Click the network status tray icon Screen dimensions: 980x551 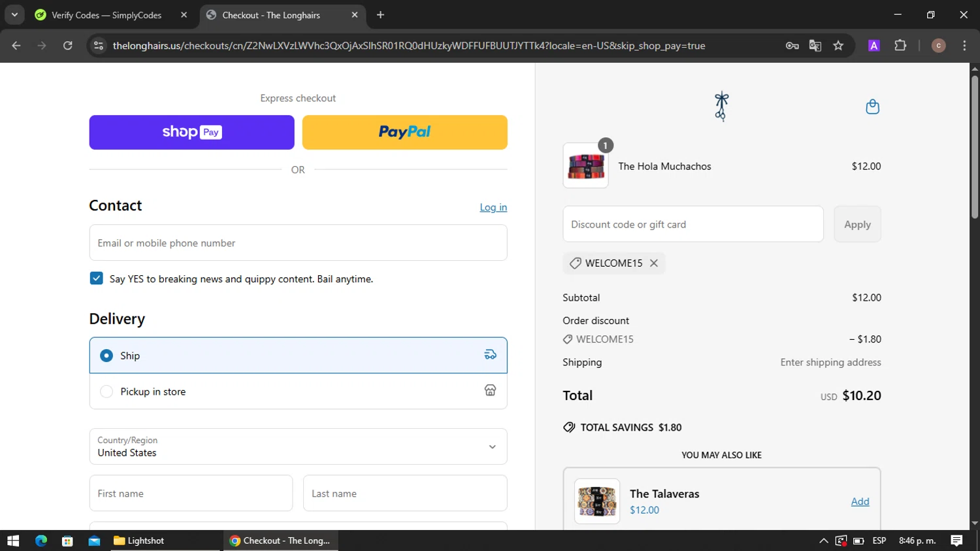click(x=841, y=541)
